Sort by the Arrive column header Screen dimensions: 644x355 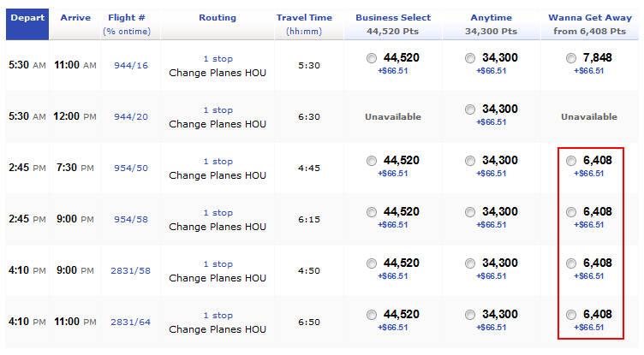75,18
